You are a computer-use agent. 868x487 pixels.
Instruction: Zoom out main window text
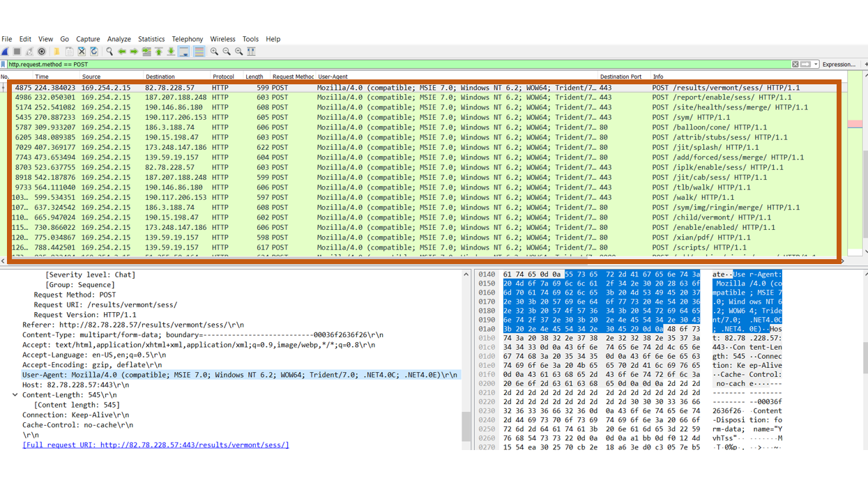[227, 52]
